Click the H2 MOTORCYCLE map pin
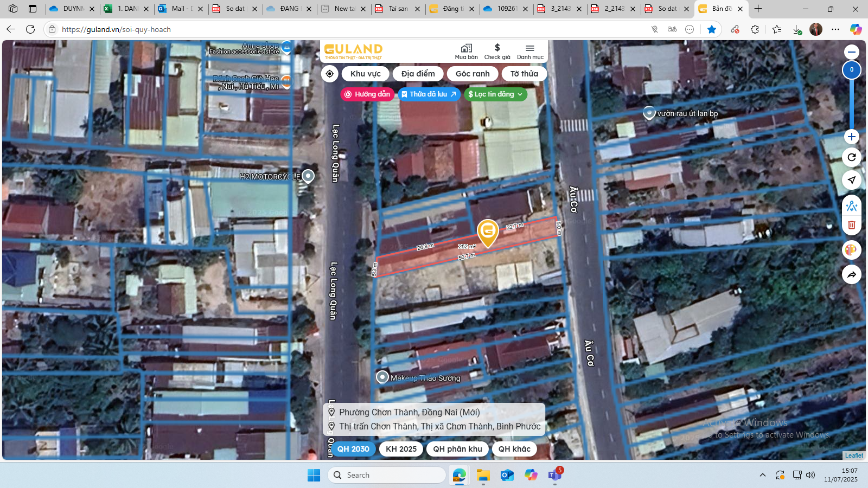 coord(308,176)
